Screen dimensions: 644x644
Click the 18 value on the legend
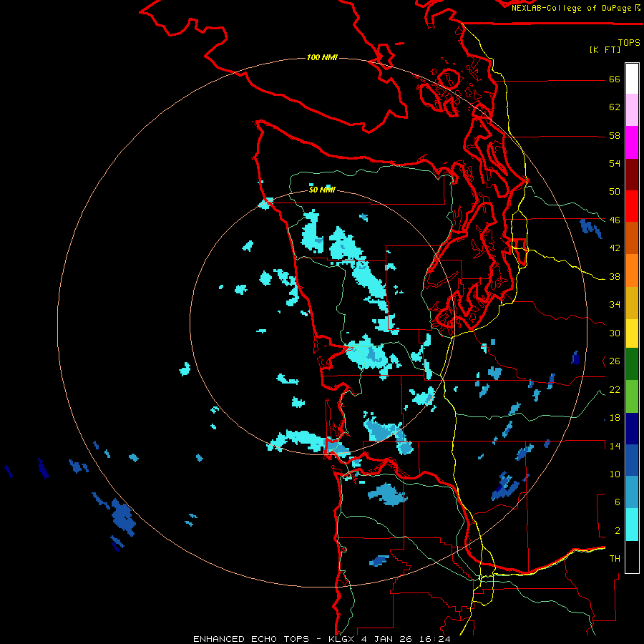pyautogui.click(x=615, y=418)
